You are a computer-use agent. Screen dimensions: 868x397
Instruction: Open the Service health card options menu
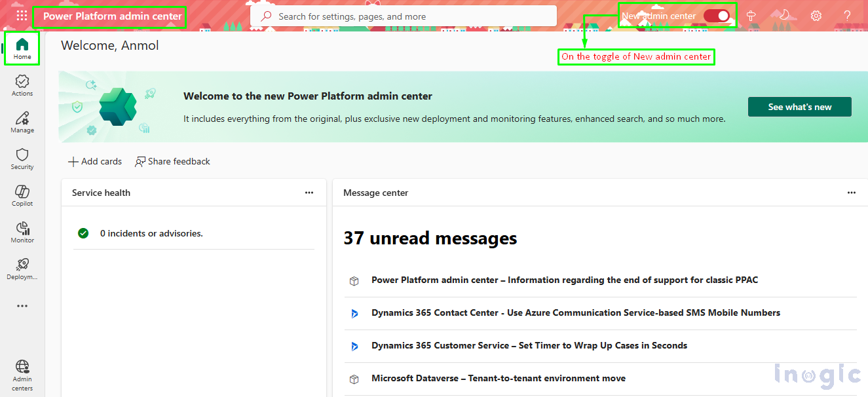(x=309, y=193)
